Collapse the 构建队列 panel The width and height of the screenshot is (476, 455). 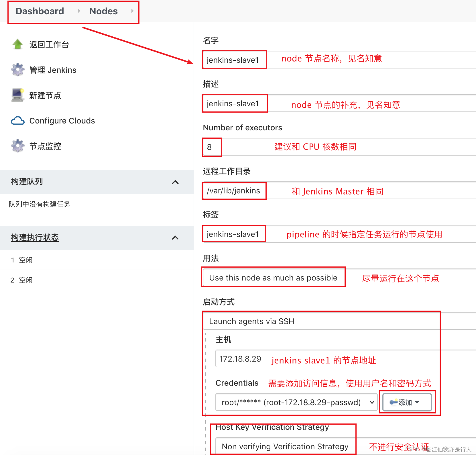175,182
